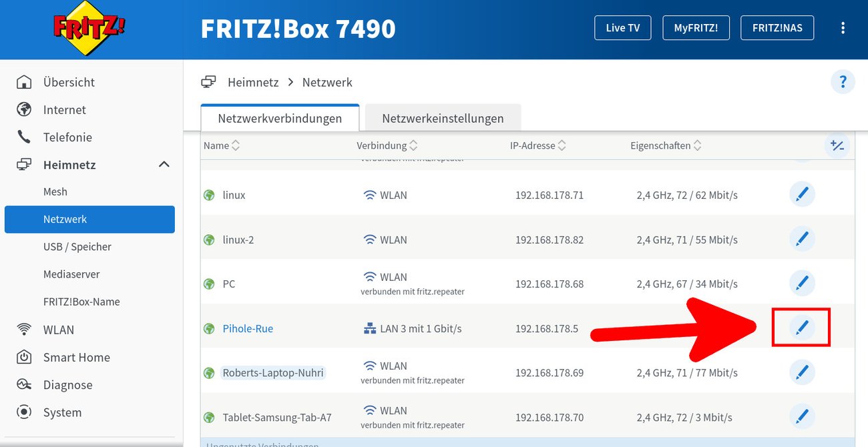
Task: Select the Mesh menu item
Action: (x=55, y=191)
